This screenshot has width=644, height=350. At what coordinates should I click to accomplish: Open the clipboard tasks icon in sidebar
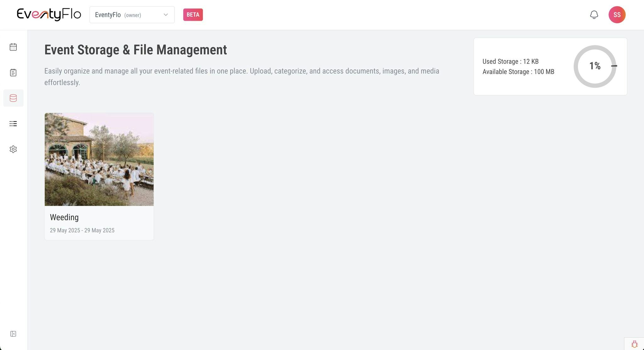pyautogui.click(x=13, y=73)
